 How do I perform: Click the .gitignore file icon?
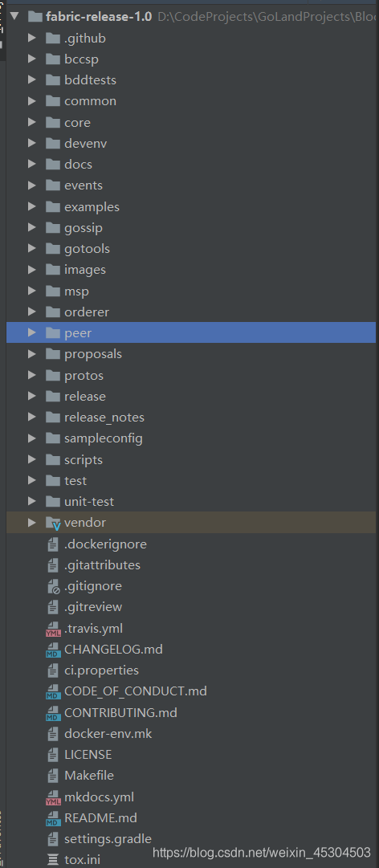click(x=53, y=586)
